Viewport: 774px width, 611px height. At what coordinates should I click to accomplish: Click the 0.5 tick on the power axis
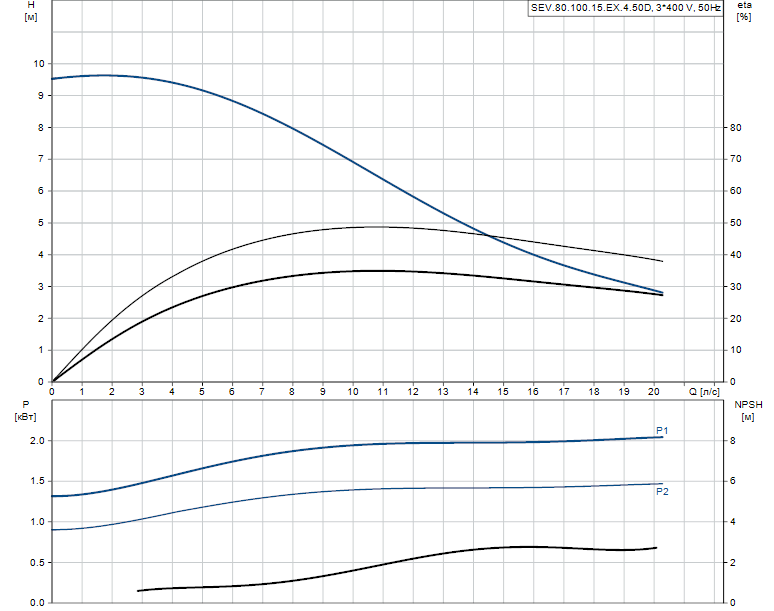point(36,562)
